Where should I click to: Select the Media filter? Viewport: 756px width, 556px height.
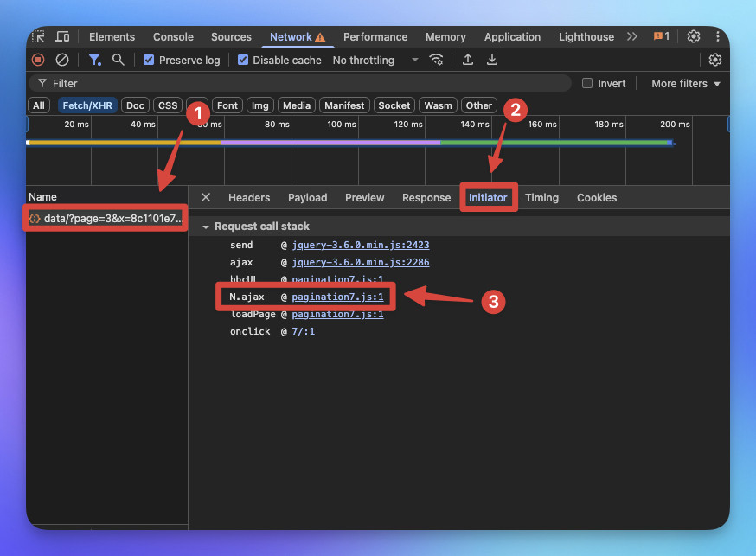tap(297, 105)
